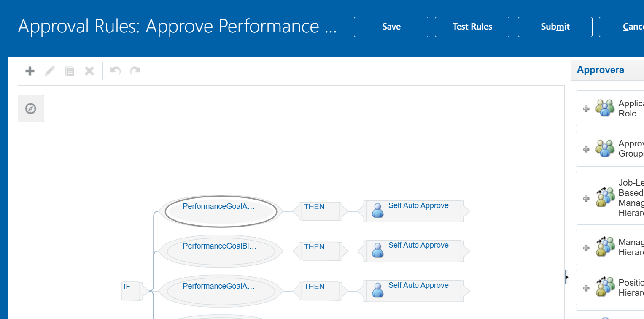Click the duplicate rule icon beside the pencil
The image size is (644, 319).
70,71
